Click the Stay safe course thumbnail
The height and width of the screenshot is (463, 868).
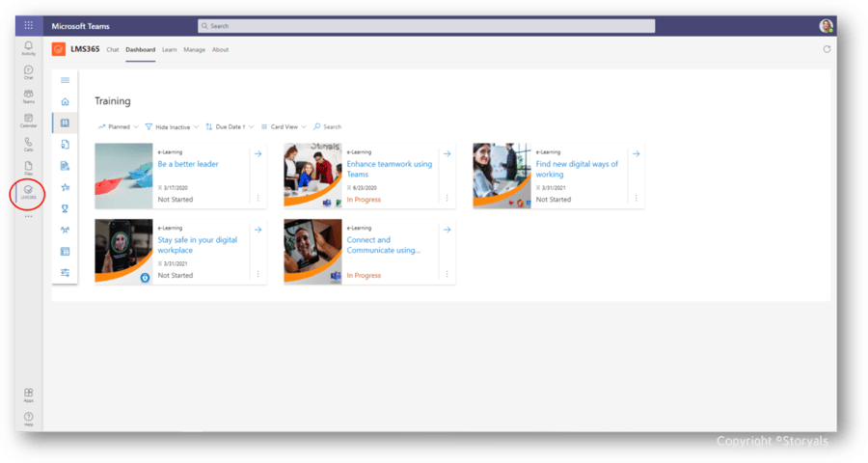click(124, 252)
